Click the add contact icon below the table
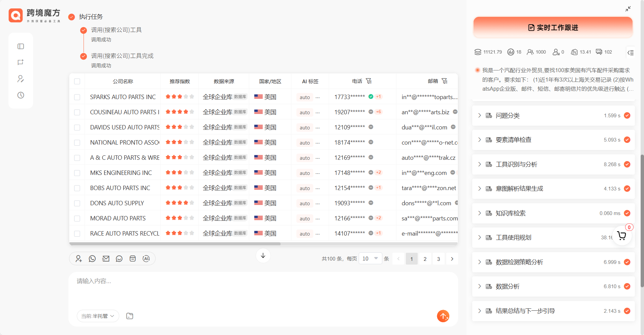The image size is (644, 335). (79, 258)
